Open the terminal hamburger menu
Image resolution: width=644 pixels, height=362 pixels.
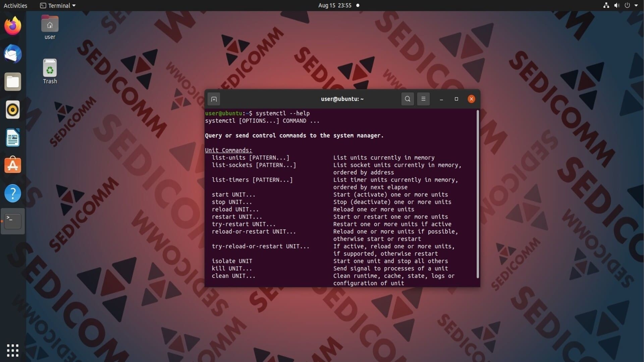[423, 99]
